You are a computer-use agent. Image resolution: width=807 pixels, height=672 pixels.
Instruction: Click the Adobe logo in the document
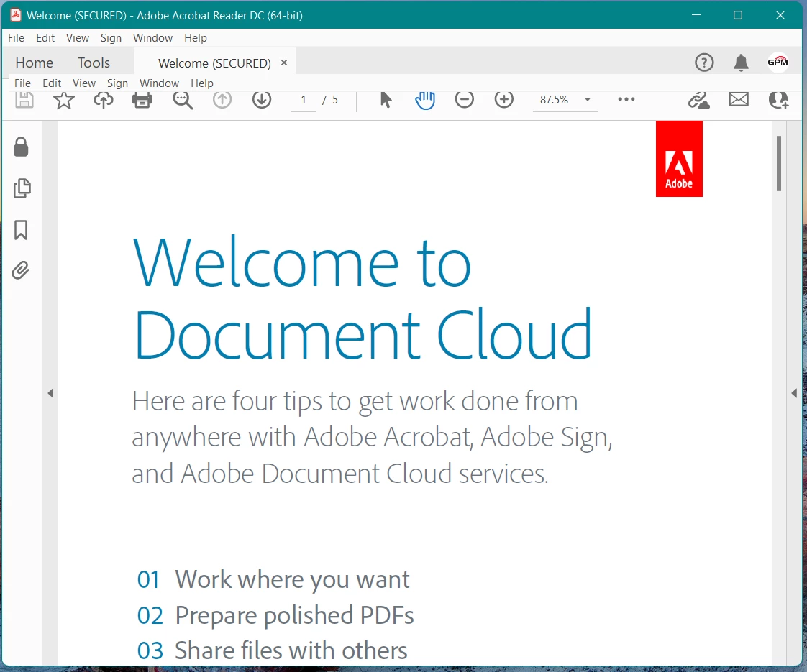pos(679,159)
